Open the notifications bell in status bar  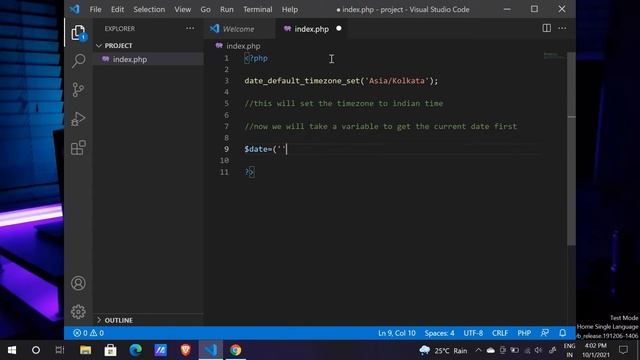pyautogui.click(x=562, y=333)
